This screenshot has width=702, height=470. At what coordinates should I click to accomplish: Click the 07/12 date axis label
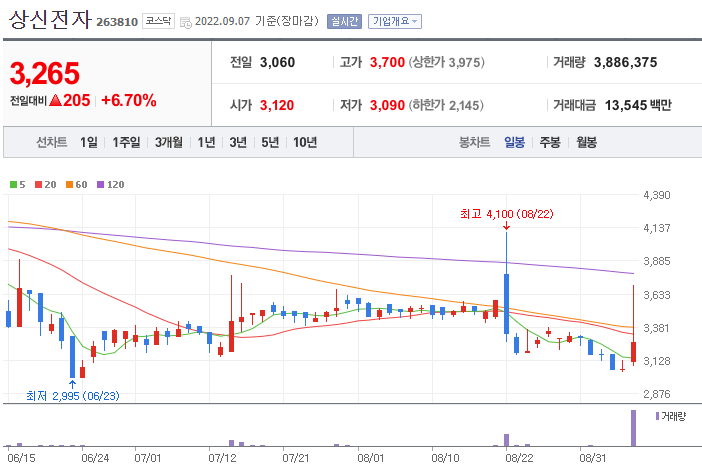(223, 458)
